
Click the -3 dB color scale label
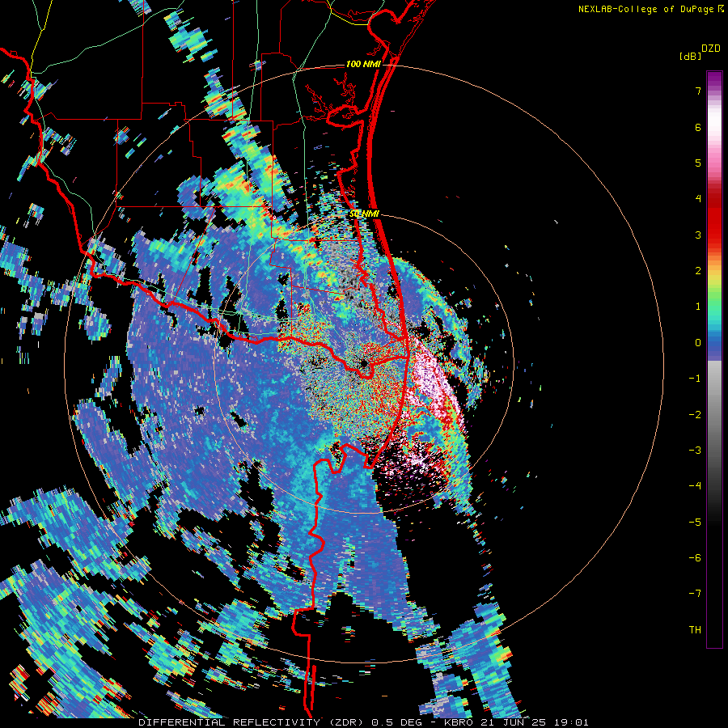695,451
